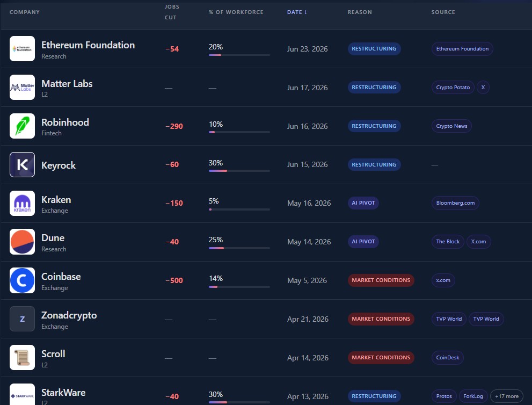Click the Matter Labs logo icon
The width and height of the screenshot is (532, 405).
coord(22,87)
